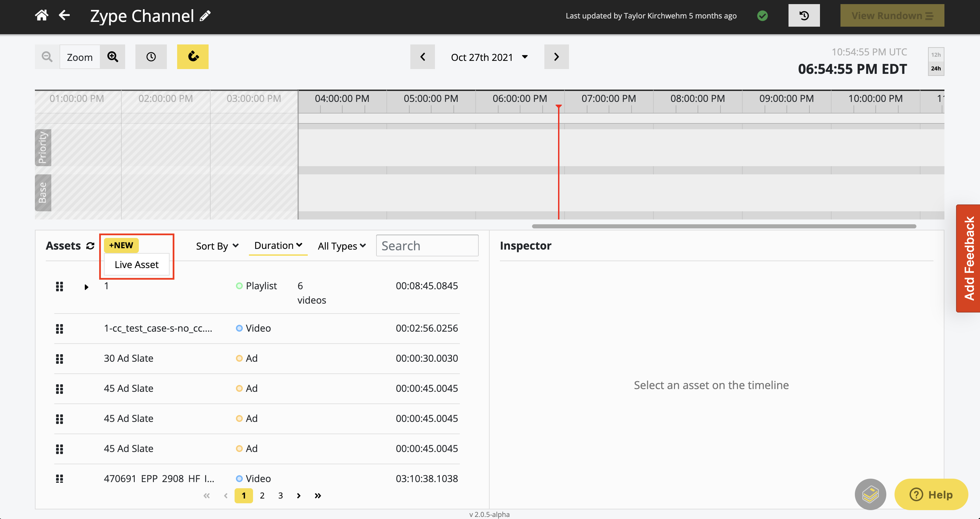Click the 03:10:38.1038 duration value

(x=427, y=478)
